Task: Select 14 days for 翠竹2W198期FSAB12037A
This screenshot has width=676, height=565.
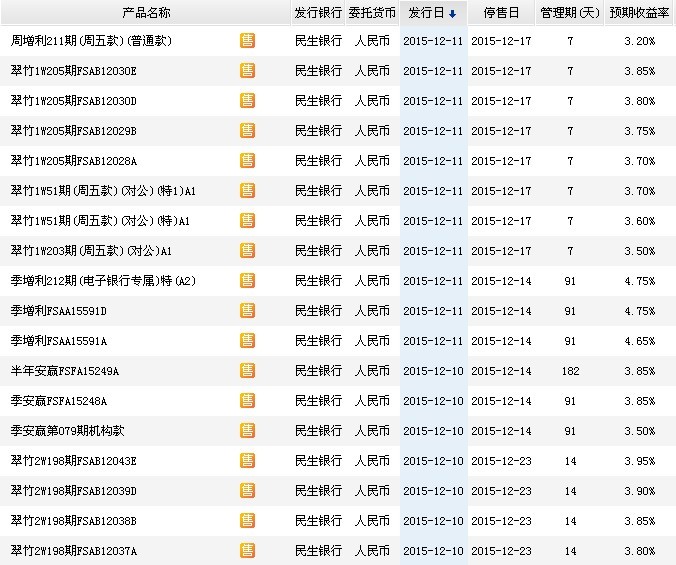Action: [570, 551]
